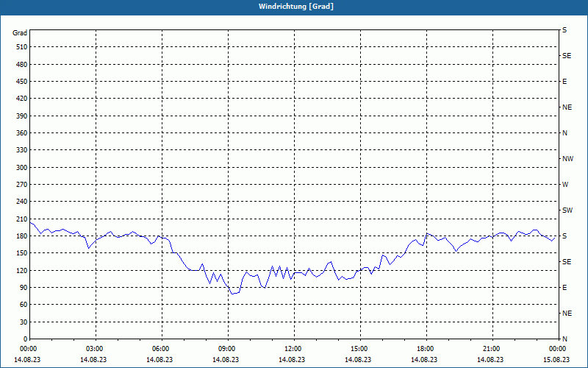Select the 240 y-axis value
The width and height of the screenshot is (588, 368).
(x=22, y=202)
